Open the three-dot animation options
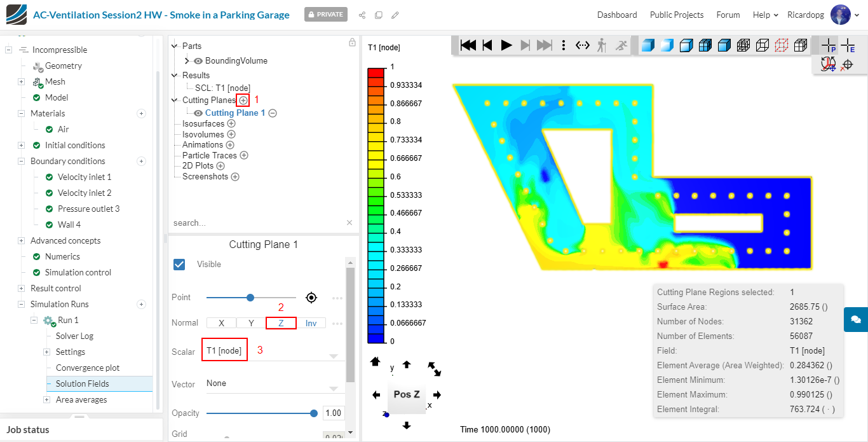The height and width of the screenshot is (442, 868). click(x=564, y=45)
